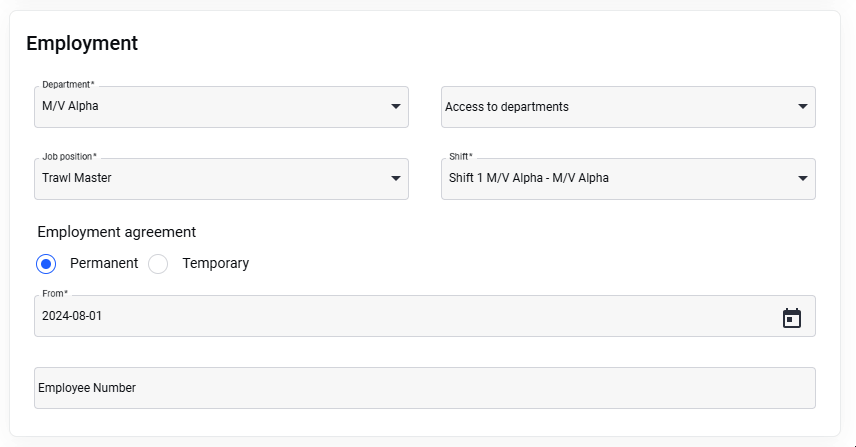Open the calendar picker in From field
Screen dimensions: 856x447
point(792,318)
